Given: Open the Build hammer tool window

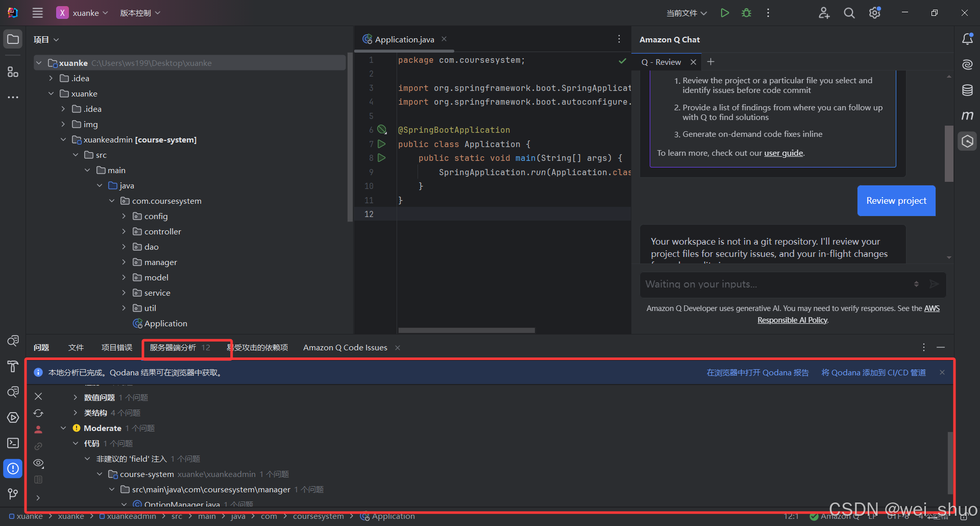Looking at the screenshot, I should [x=13, y=366].
